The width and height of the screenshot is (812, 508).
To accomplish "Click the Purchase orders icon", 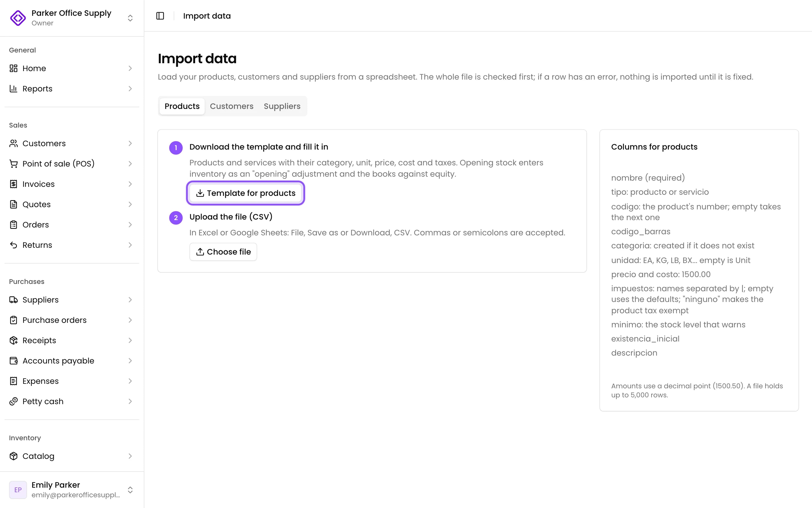I will coord(14,320).
